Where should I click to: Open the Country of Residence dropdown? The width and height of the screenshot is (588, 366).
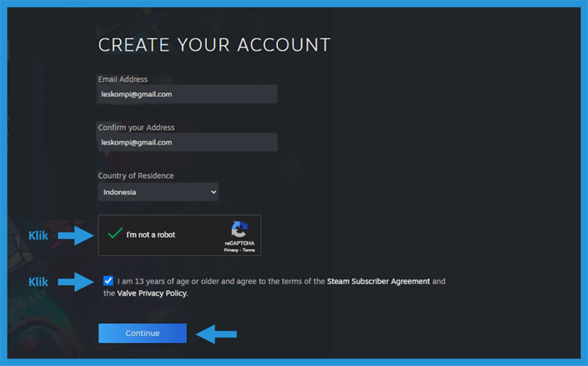158,192
